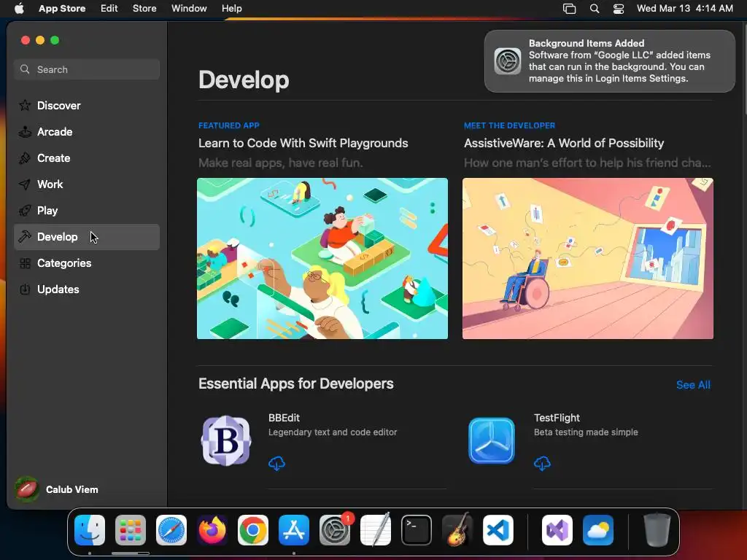Open the BBEdit app title
747x560 pixels.
(x=284, y=418)
